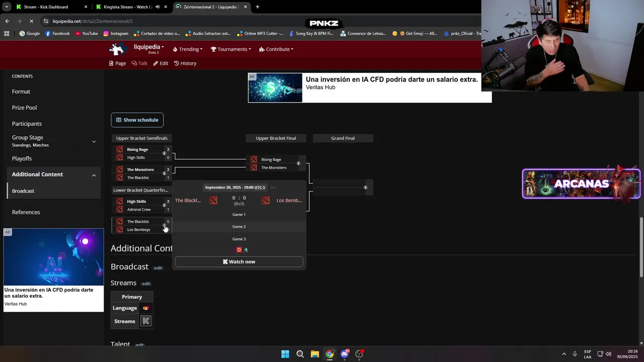Open the Tournaments menu
This screenshot has width=644, height=362.
231,49
